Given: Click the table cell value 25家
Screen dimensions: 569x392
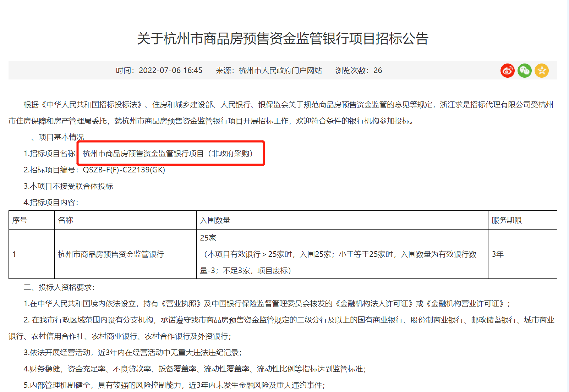Looking at the screenshot, I should (x=208, y=238).
